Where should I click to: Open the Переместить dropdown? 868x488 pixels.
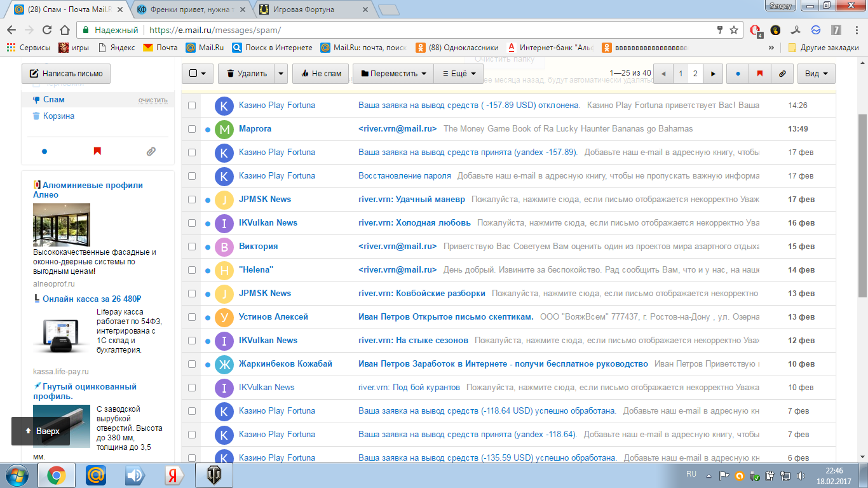(393, 74)
